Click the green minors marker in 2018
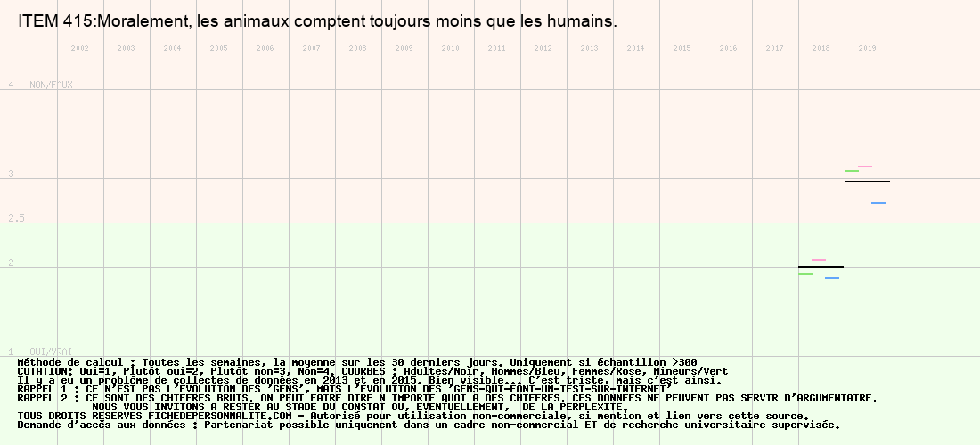The height and width of the screenshot is (445, 980). pos(805,274)
